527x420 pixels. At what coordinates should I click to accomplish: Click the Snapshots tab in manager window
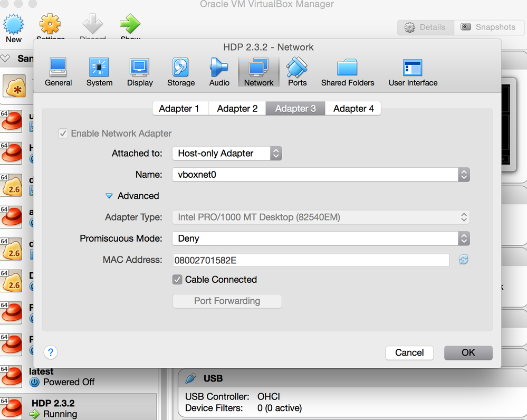pos(489,27)
